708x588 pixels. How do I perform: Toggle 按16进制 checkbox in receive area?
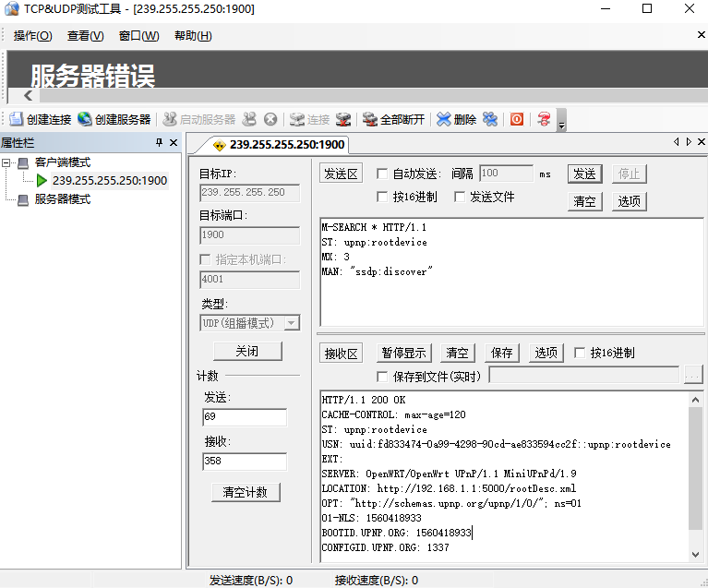[x=580, y=354]
